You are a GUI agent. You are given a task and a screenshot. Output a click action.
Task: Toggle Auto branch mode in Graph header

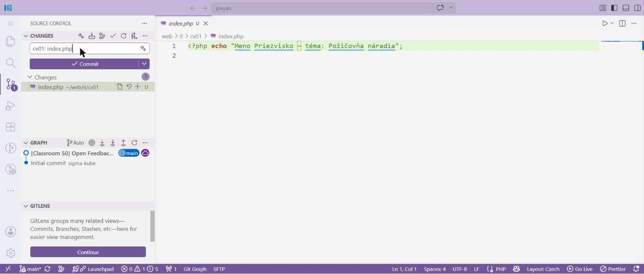coord(75,143)
